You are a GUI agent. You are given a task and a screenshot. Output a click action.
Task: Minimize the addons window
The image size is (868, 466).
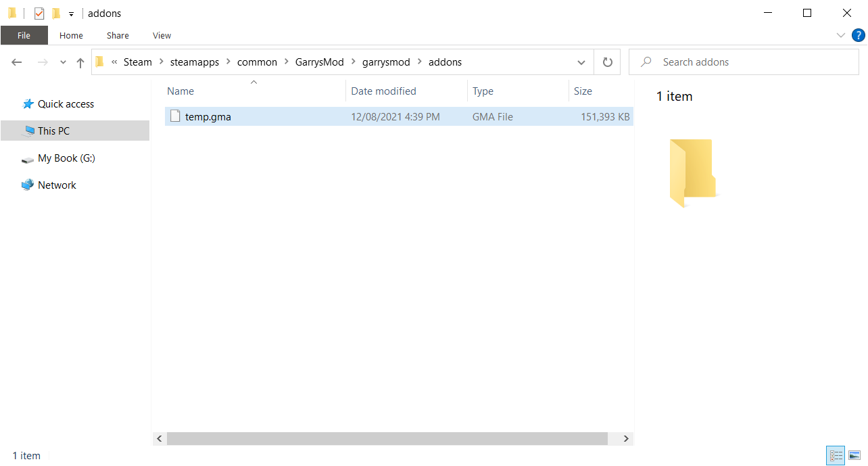point(767,13)
